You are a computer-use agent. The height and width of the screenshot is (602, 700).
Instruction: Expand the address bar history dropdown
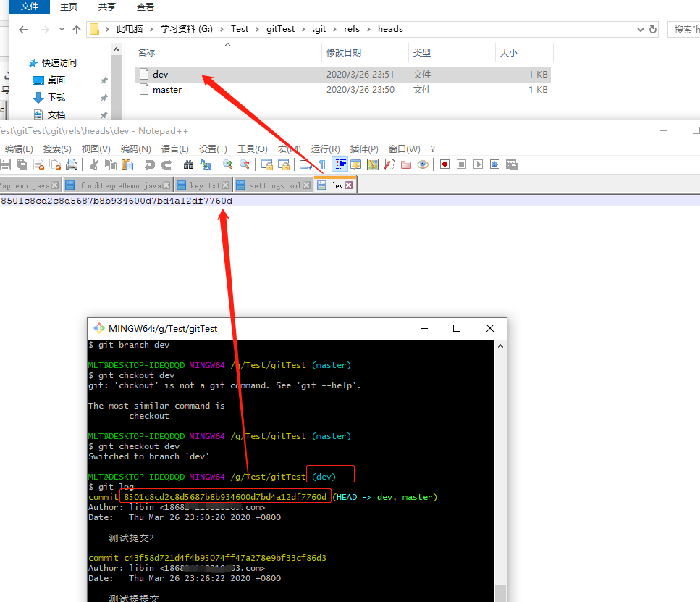[640, 30]
